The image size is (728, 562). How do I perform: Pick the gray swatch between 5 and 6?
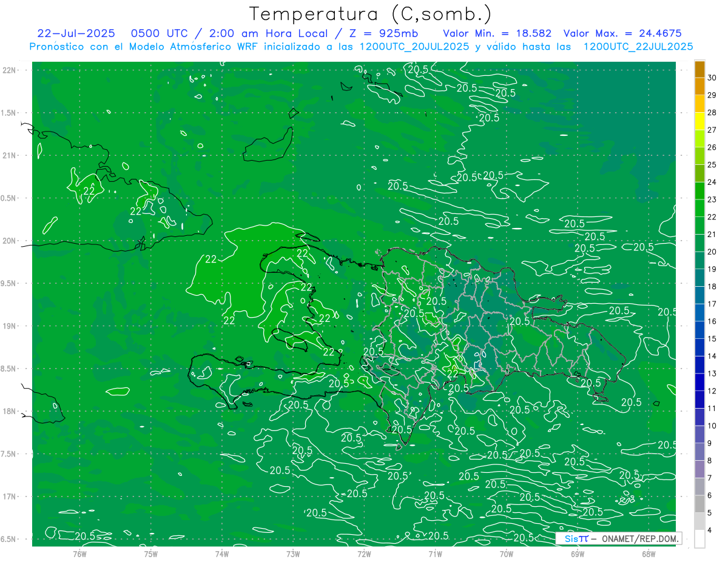(x=699, y=504)
